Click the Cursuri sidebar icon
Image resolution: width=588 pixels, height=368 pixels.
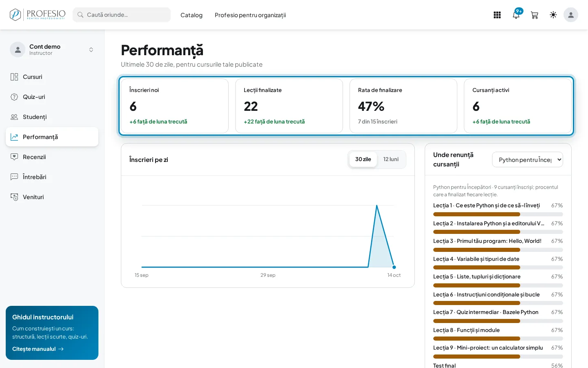14,77
